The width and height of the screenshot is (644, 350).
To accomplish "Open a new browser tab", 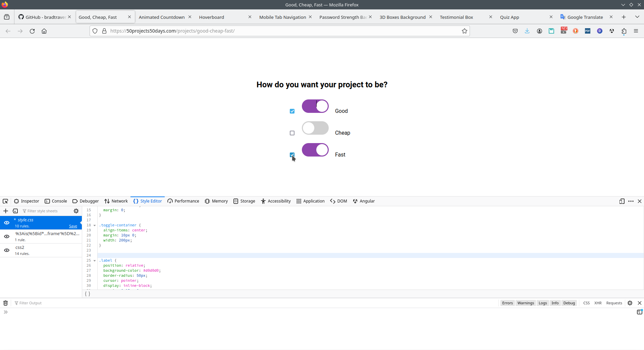I will [624, 17].
